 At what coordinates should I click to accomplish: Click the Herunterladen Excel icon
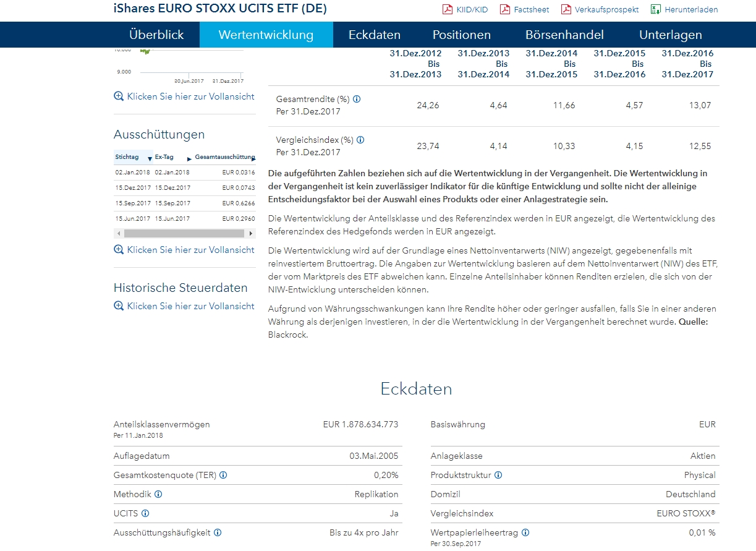(655, 9)
